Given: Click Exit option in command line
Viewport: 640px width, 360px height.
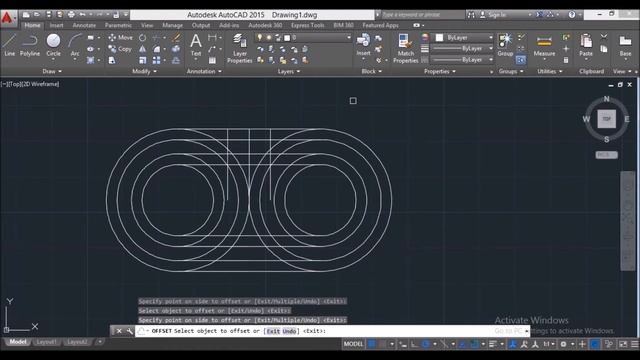Looking at the screenshot, I should point(273,331).
